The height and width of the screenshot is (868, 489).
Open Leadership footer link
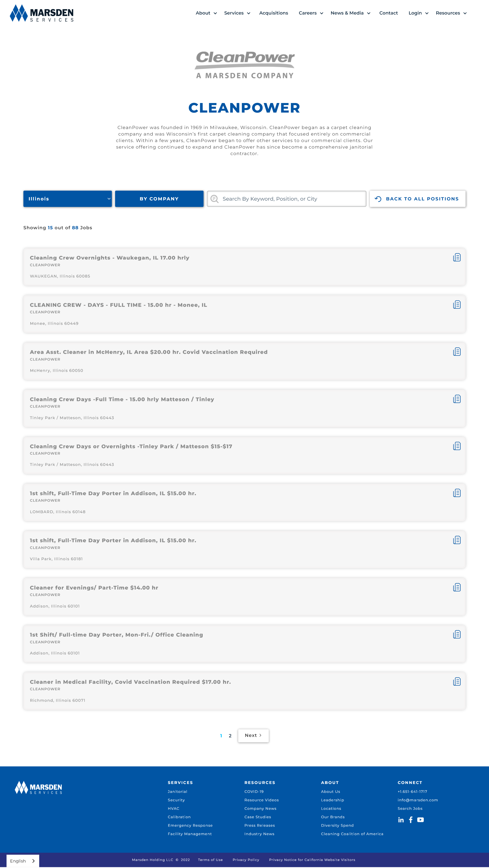pos(333,800)
